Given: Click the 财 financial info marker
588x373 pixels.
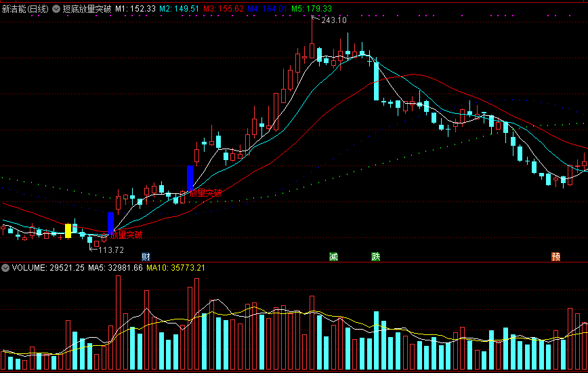Looking at the screenshot, I should [146, 256].
